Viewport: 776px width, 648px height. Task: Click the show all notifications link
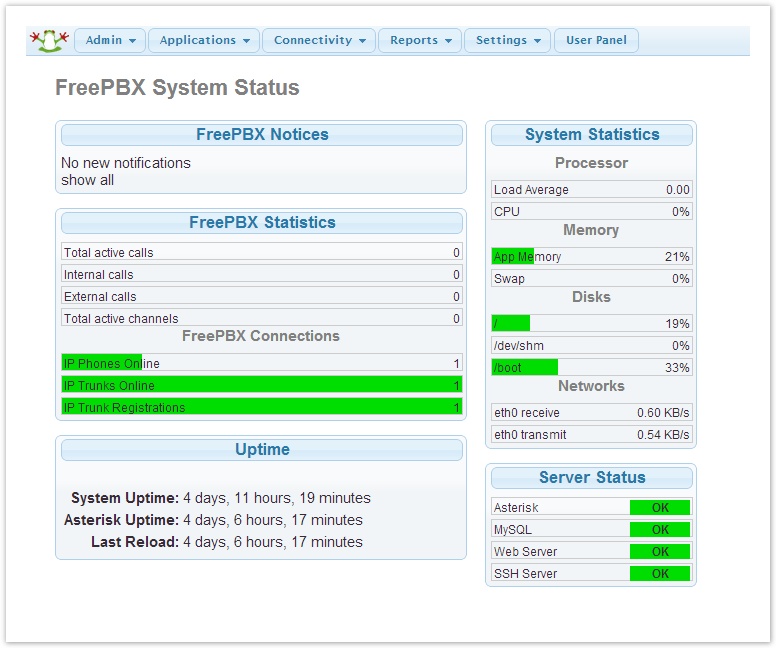click(x=88, y=180)
